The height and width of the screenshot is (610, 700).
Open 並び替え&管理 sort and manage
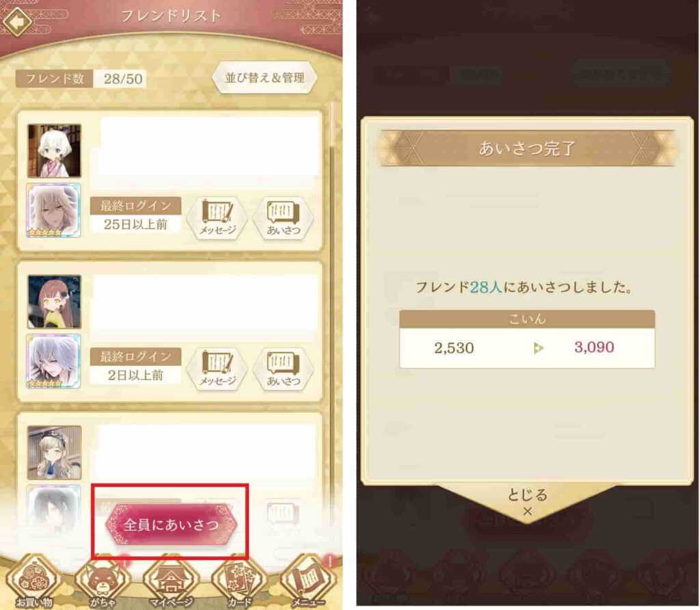[x=265, y=78]
